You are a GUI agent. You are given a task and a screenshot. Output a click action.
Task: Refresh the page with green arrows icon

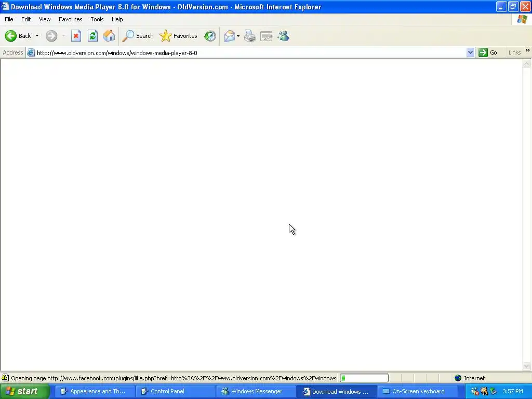click(x=92, y=36)
